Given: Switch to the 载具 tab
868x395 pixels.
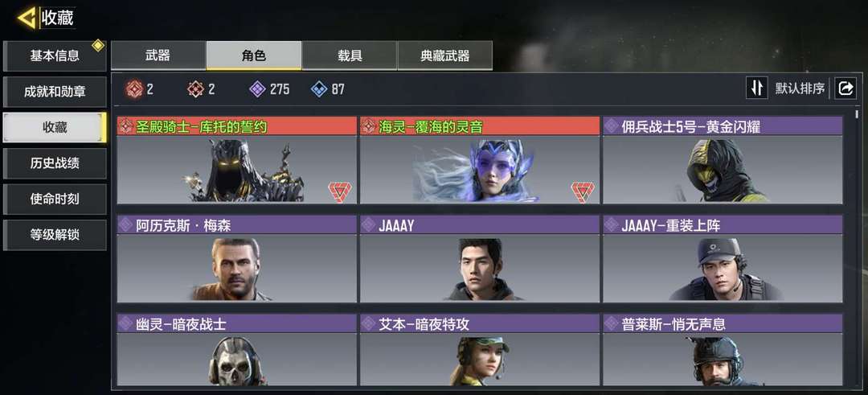Looking at the screenshot, I should [x=350, y=56].
